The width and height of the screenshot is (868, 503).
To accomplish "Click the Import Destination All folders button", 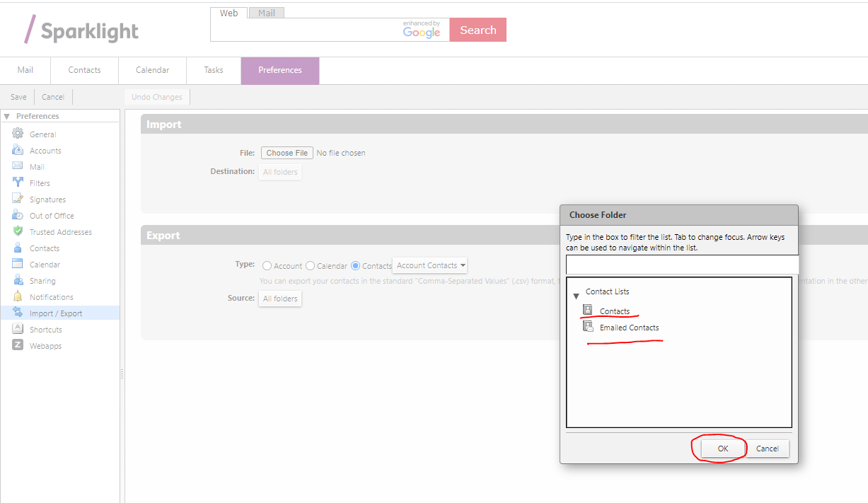I will [280, 172].
